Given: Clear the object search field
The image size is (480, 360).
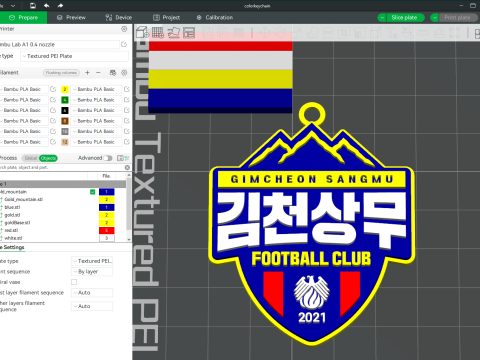Looking at the screenshot, I should [x=127, y=167].
